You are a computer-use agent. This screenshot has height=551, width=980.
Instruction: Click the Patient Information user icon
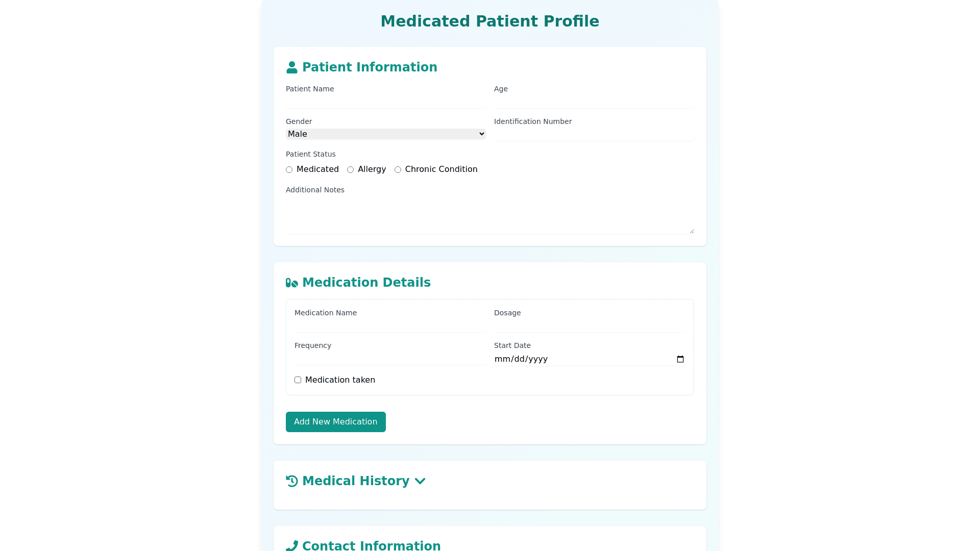click(292, 67)
